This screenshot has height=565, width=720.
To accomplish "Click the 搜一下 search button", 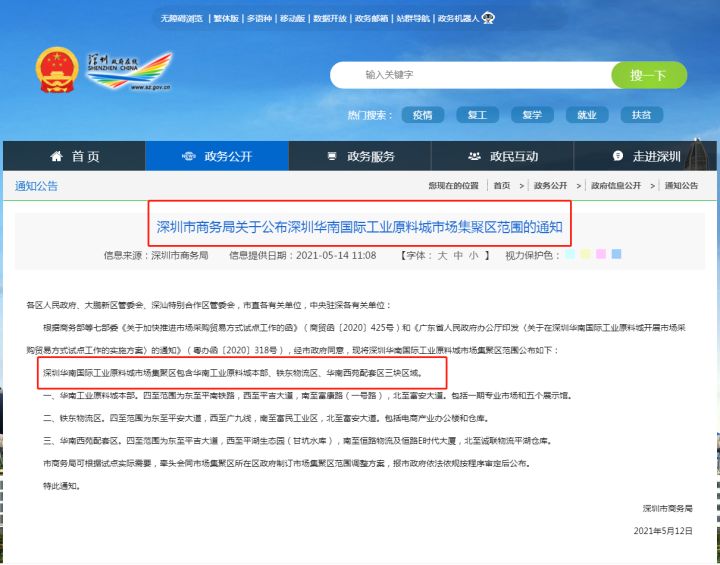I will pyautogui.click(x=649, y=75).
